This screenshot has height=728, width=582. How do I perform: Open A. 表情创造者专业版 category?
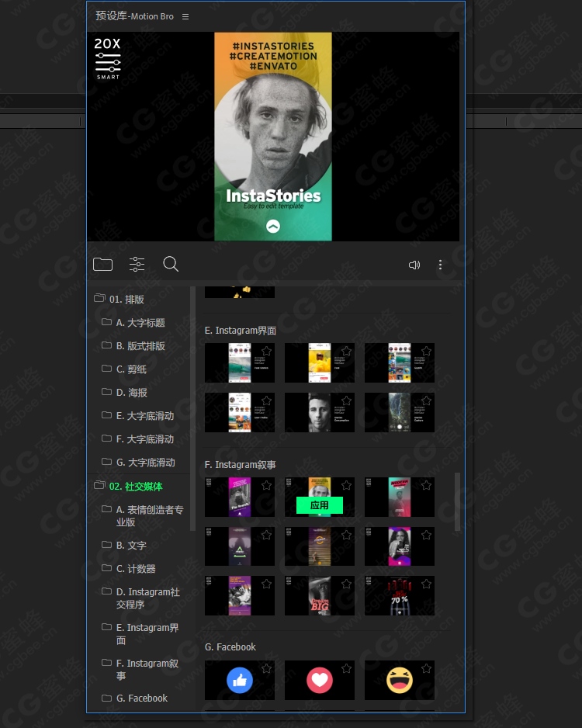click(150, 516)
